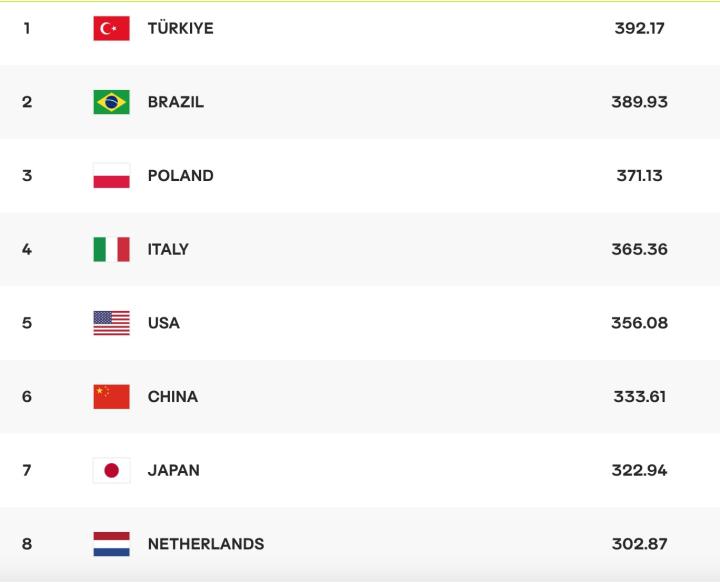This screenshot has width=720, height=582.
Task: Click the Italy flag icon
Action: click(111, 249)
